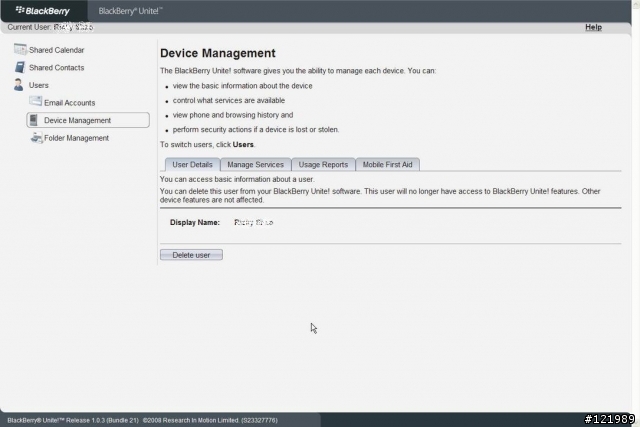Viewport: 640px width, 427px height.
Task: Click the Shared Contacts book icon
Action: coord(20,67)
